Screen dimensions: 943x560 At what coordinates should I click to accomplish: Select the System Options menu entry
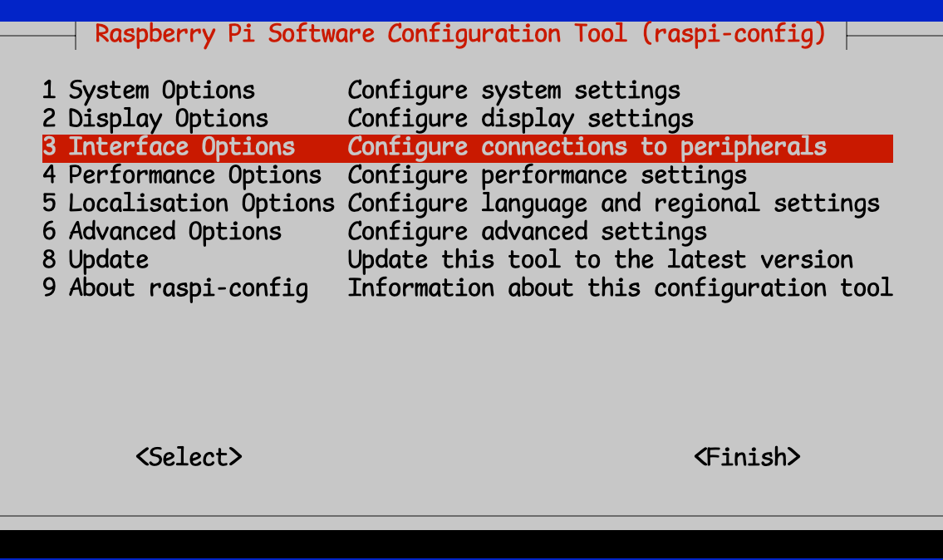[x=149, y=90]
